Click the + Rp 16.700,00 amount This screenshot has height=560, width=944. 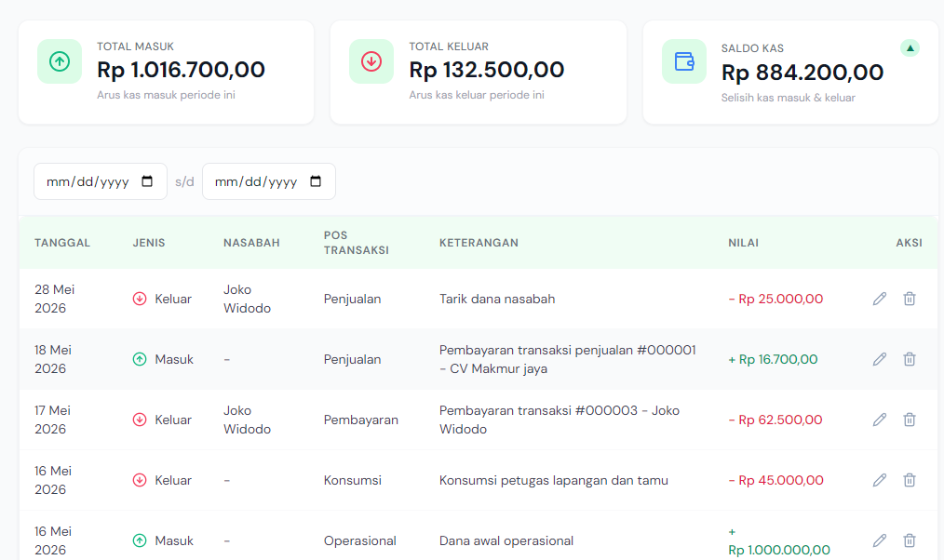click(773, 359)
